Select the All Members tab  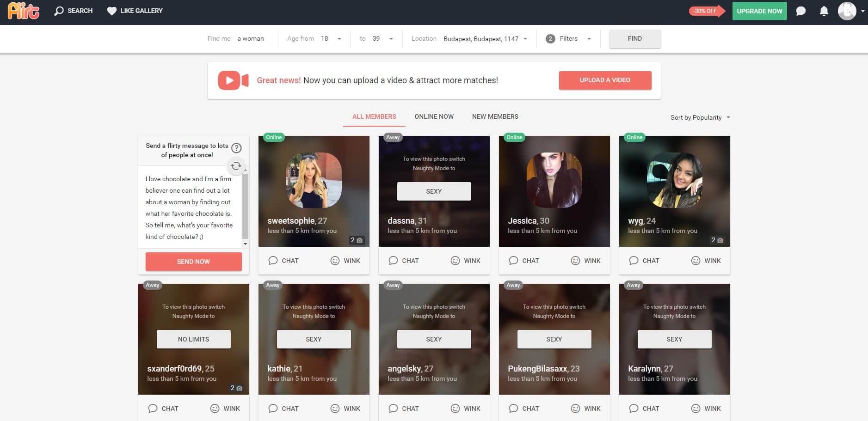(374, 116)
